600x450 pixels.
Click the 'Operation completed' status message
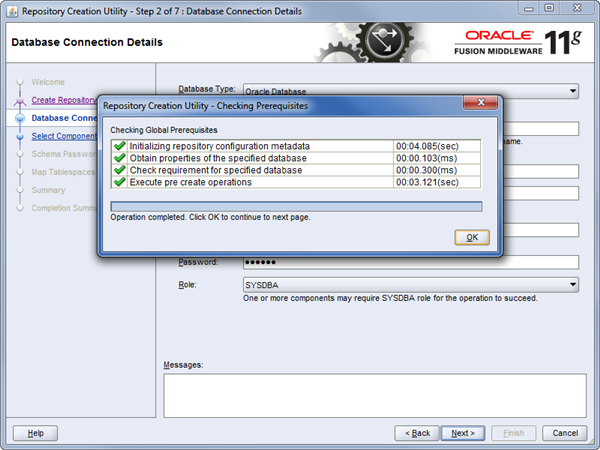210,217
